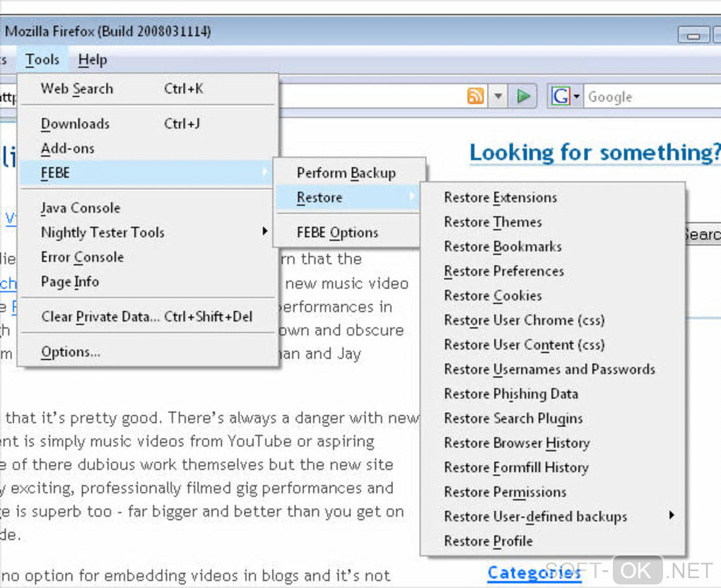
Task: Open the Help menu
Action: pyautogui.click(x=93, y=60)
